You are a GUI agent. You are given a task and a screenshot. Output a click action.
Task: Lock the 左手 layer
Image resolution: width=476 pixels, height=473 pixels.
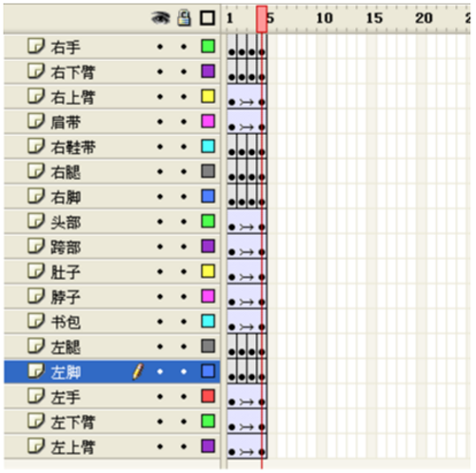tap(184, 397)
